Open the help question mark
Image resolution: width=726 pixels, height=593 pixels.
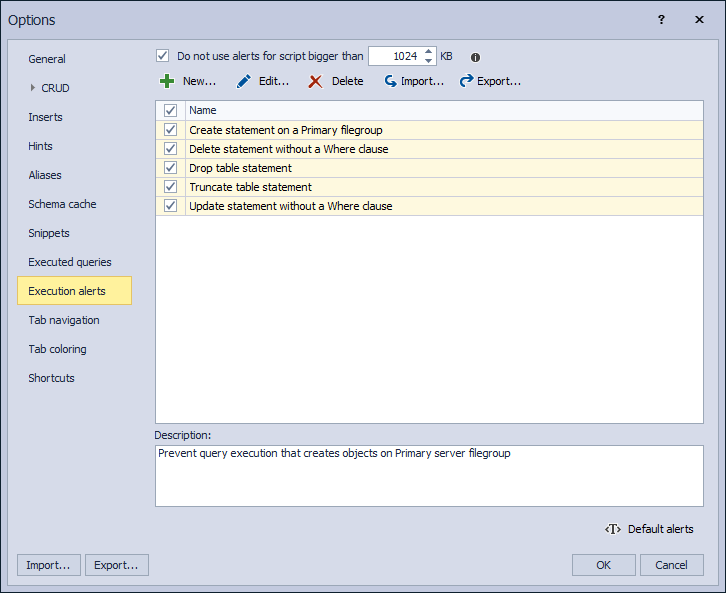point(661,19)
